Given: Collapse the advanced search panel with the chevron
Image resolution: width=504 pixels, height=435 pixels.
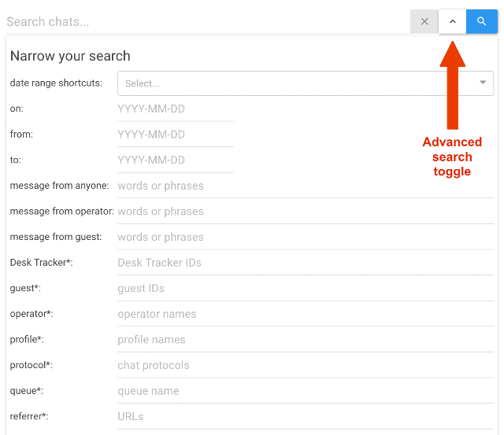Looking at the screenshot, I should [452, 21].
